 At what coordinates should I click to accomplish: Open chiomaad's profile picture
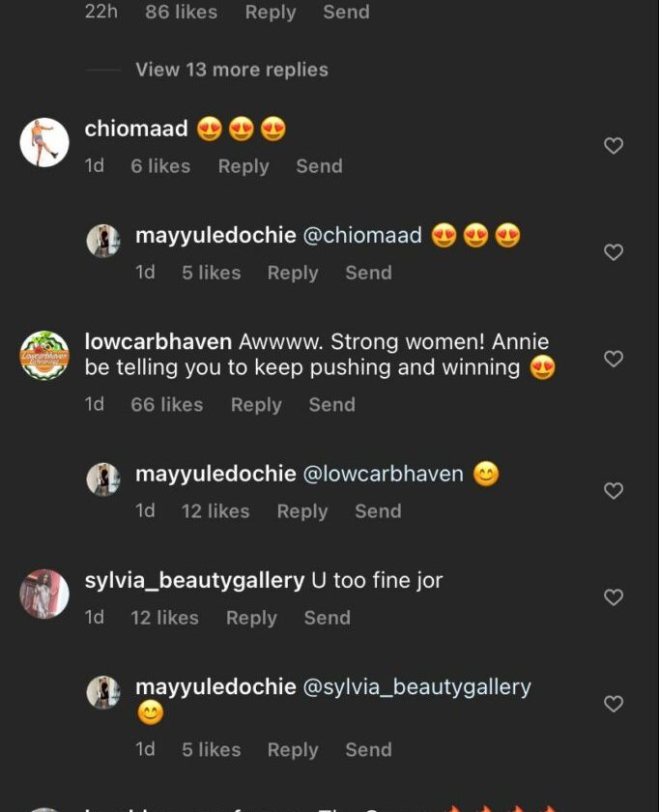click(x=44, y=143)
